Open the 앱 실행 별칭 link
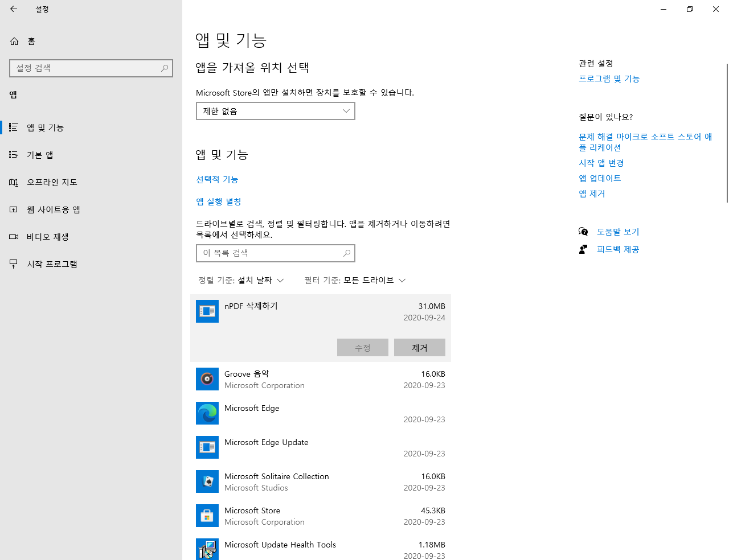729x560 pixels. point(219,201)
